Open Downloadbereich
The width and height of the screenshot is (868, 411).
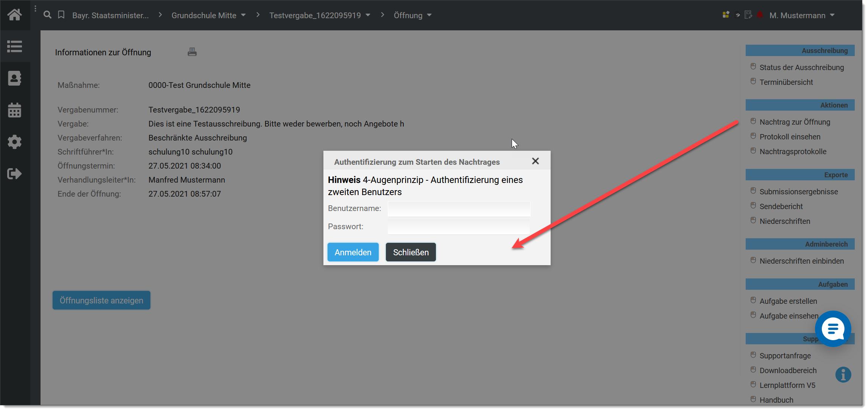click(788, 370)
